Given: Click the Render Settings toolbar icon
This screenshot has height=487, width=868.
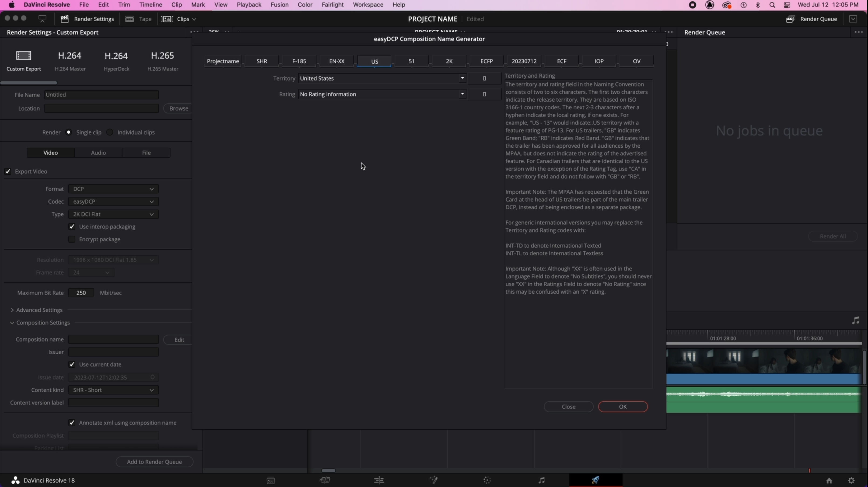Looking at the screenshot, I should point(64,19).
